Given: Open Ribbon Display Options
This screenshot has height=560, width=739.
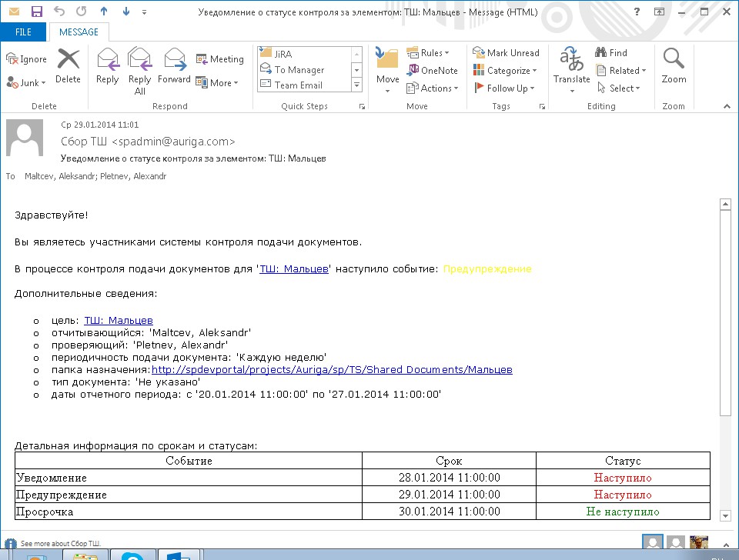Looking at the screenshot, I should [659, 12].
